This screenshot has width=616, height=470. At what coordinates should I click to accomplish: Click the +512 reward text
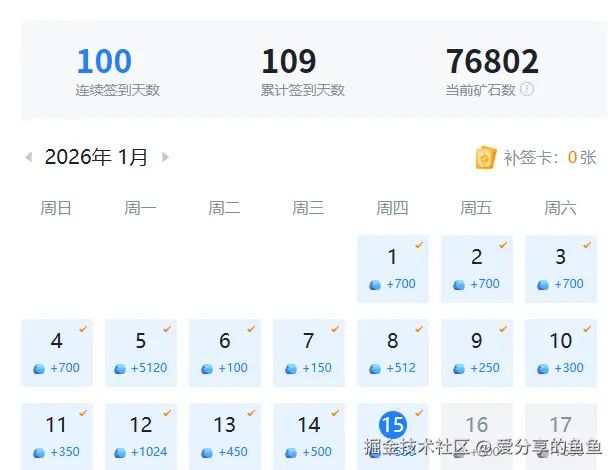pyautogui.click(x=401, y=368)
